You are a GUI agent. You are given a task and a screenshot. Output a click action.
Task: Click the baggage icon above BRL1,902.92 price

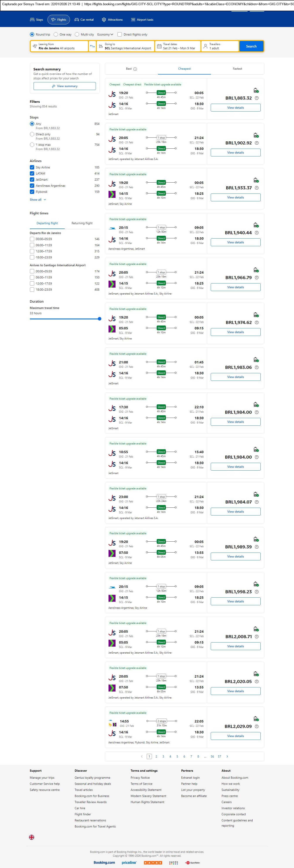256,135
